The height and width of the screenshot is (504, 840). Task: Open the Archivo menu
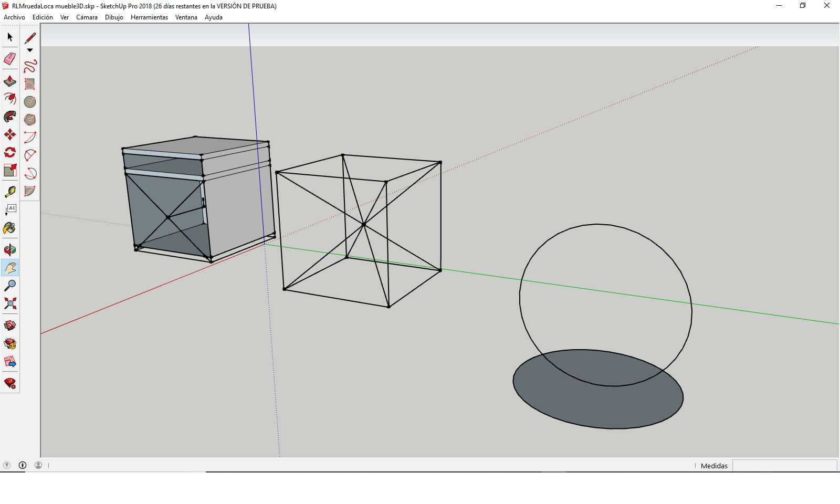pyautogui.click(x=14, y=17)
